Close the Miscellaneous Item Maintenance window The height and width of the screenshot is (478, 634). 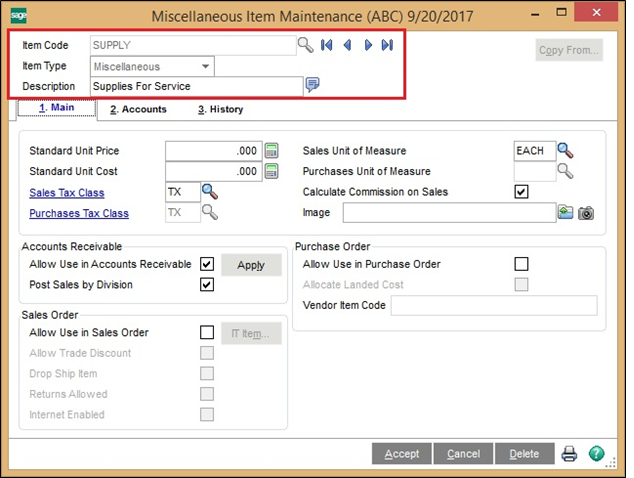click(x=596, y=13)
